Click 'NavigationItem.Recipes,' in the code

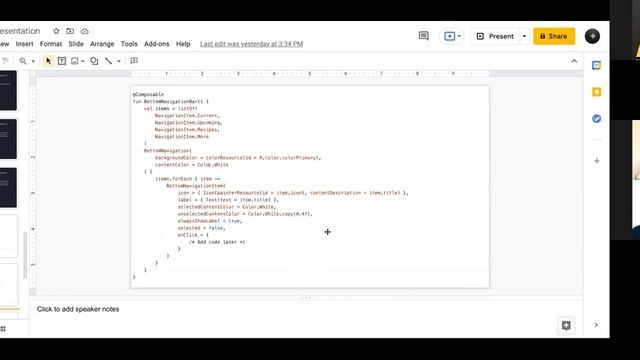(x=187, y=129)
